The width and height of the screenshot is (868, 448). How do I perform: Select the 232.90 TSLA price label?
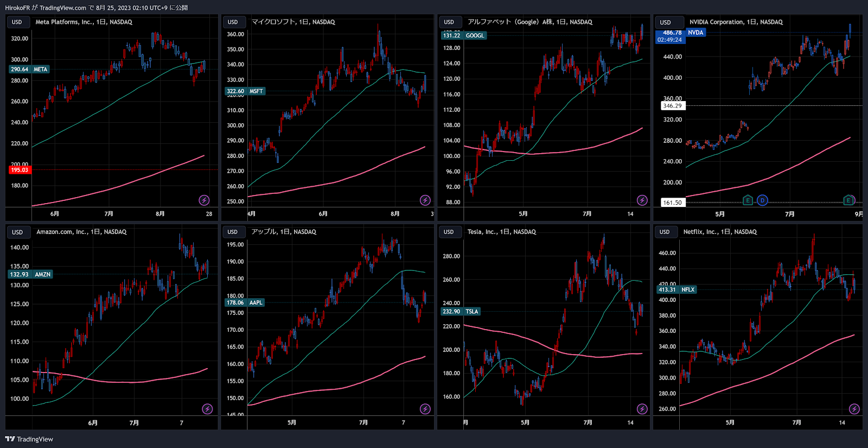[x=461, y=311]
